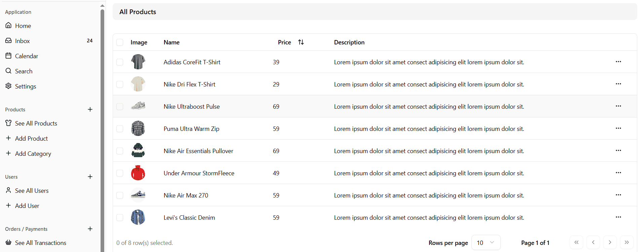Open the Rows per page dropdown
Image resolution: width=644 pixels, height=252 pixels.
coord(486,243)
